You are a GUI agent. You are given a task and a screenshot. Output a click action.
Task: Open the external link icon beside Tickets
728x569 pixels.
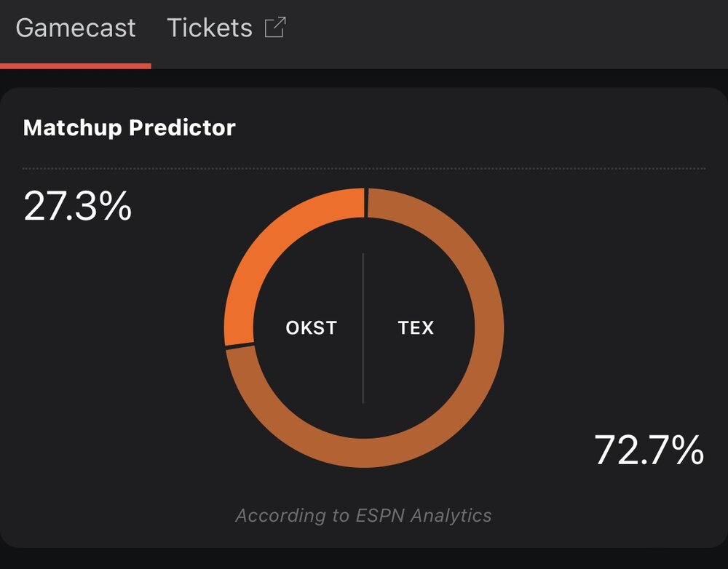[275, 28]
